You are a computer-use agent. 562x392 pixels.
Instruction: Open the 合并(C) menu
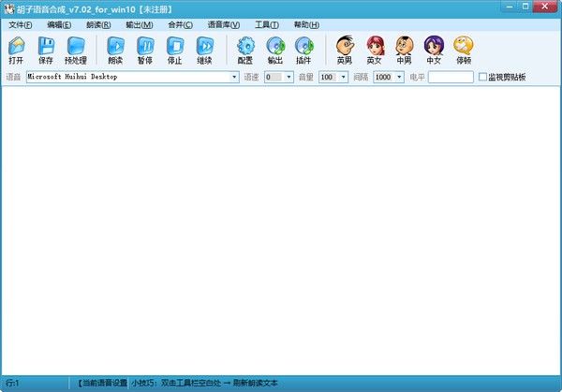(x=180, y=24)
